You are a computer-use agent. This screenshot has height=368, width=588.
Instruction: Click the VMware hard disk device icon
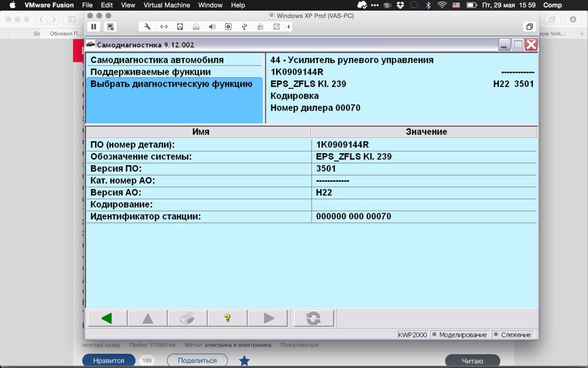pyautogui.click(x=180, y=26)
